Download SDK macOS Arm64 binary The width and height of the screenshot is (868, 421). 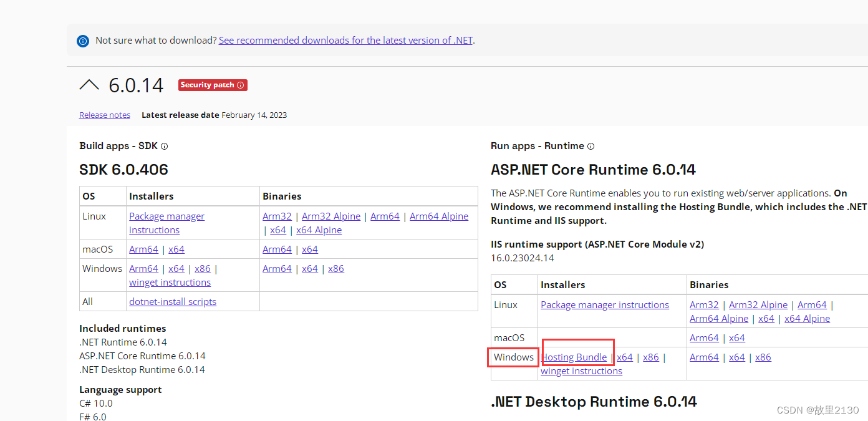(x=277, y=249)
